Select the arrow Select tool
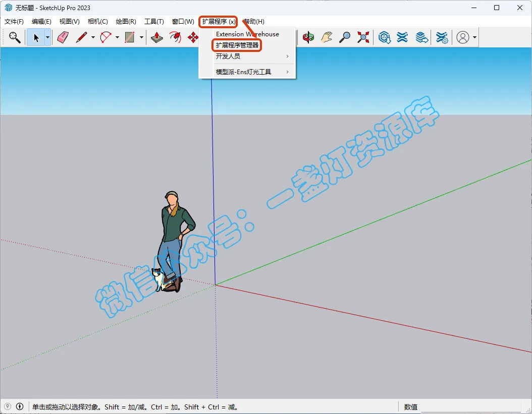The image size is (532, 414). (36, 37)
